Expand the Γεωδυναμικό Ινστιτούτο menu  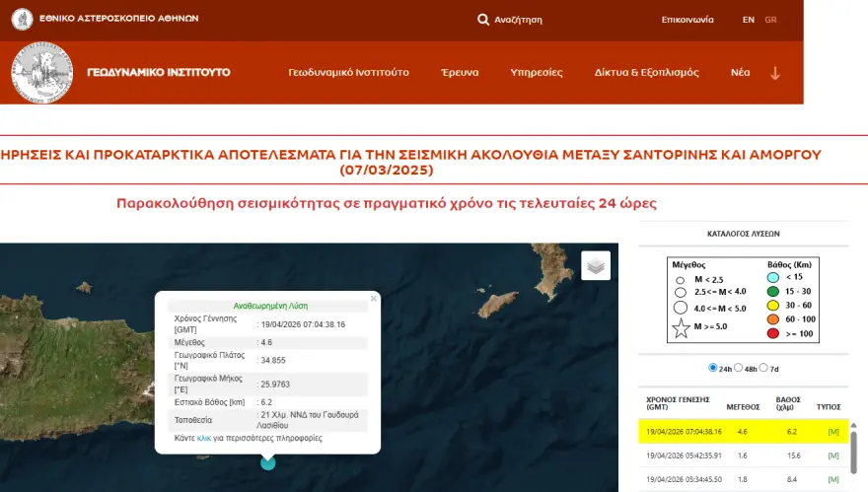tap(348, 73)
